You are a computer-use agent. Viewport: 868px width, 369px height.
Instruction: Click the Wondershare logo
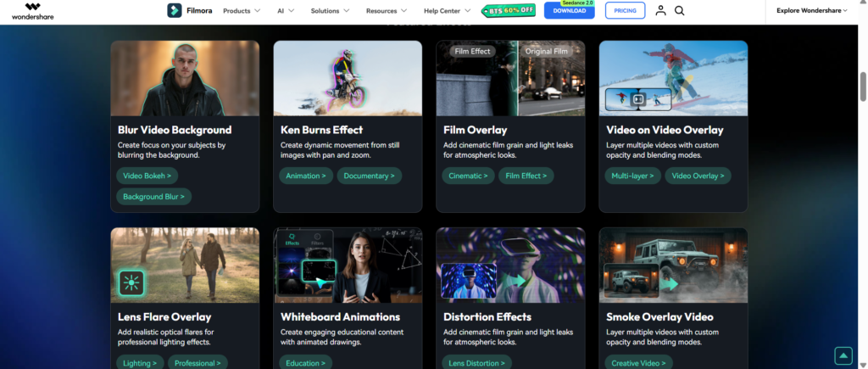33,10
